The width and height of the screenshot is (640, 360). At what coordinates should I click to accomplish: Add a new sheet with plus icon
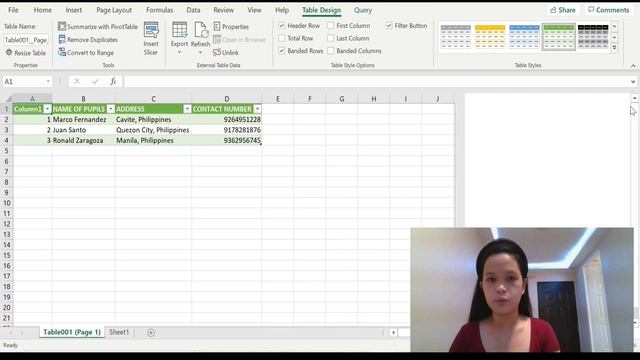point(151,333)
